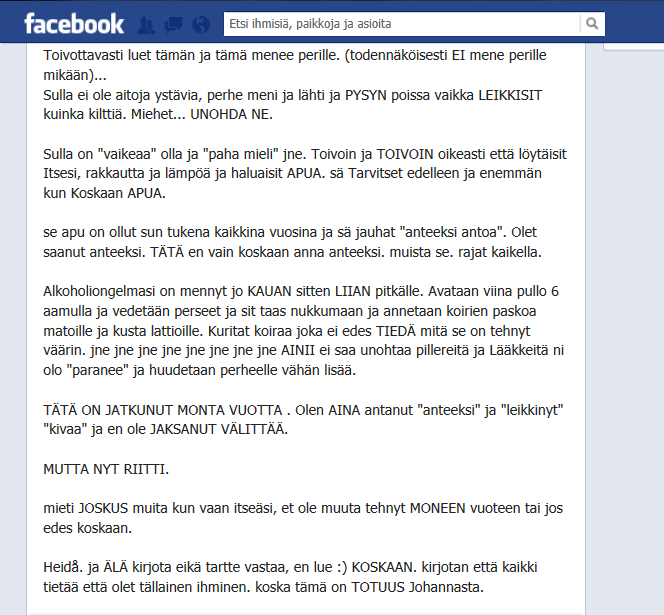Click the paragraph starting 'TÄTÄ ON JATKUNUT'
The width and height of the screenshot is (664, 615).
(x=303, y=419)
